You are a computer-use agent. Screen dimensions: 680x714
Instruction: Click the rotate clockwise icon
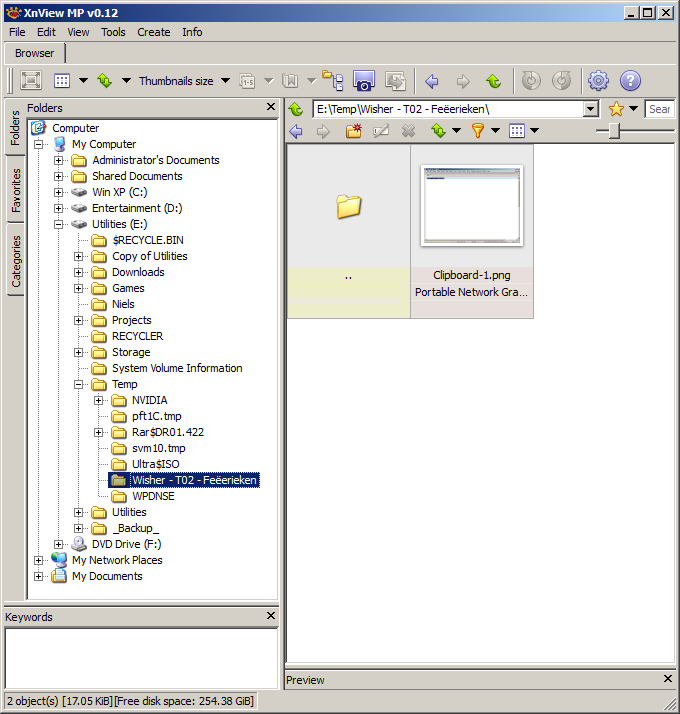pyautogui.click(x=562, y=81)
